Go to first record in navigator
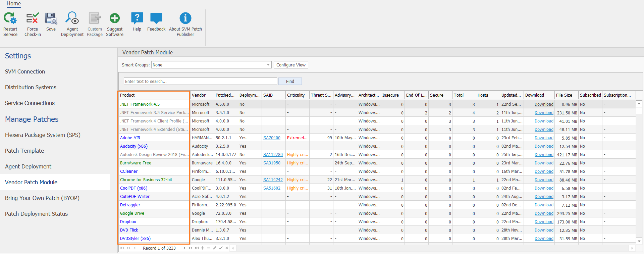Image resolution: width=644 pixels, height=254 pixels. tap(122, 248)
